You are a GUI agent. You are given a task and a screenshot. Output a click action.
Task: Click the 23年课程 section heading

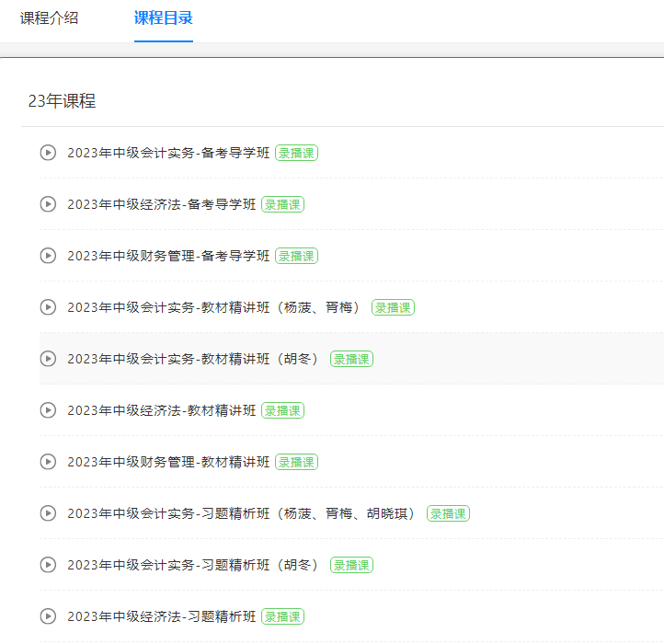(x=62, y=101)
